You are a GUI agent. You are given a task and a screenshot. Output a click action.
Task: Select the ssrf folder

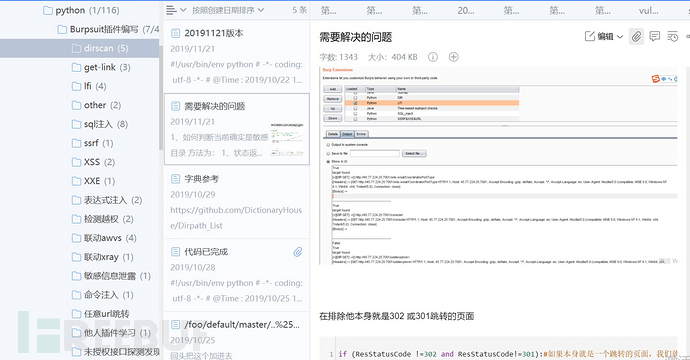pyautogui.click(x=92, y=143)
